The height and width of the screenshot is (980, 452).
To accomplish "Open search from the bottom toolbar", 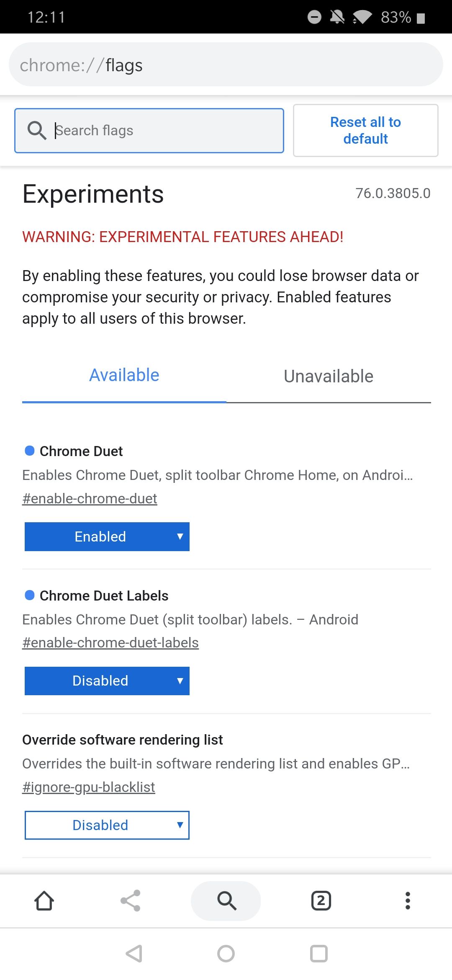I will (x=226, y=901).
